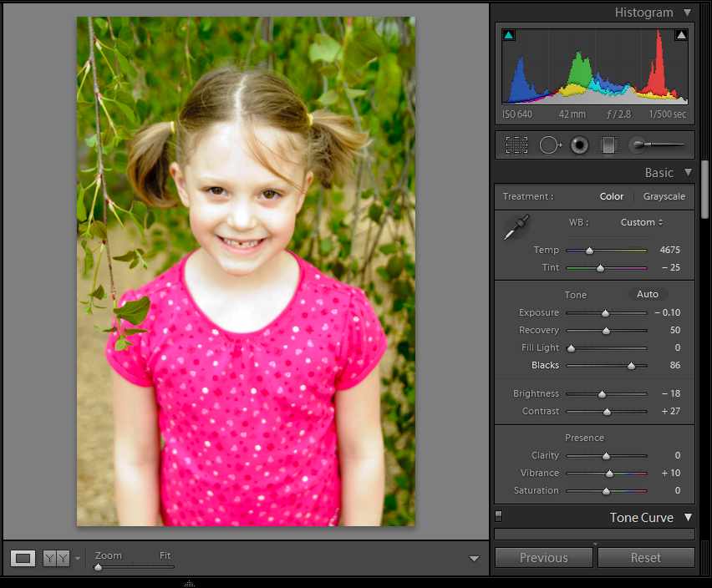
Task: Pick the White Balance eyedropper
Action: point(516,226)
